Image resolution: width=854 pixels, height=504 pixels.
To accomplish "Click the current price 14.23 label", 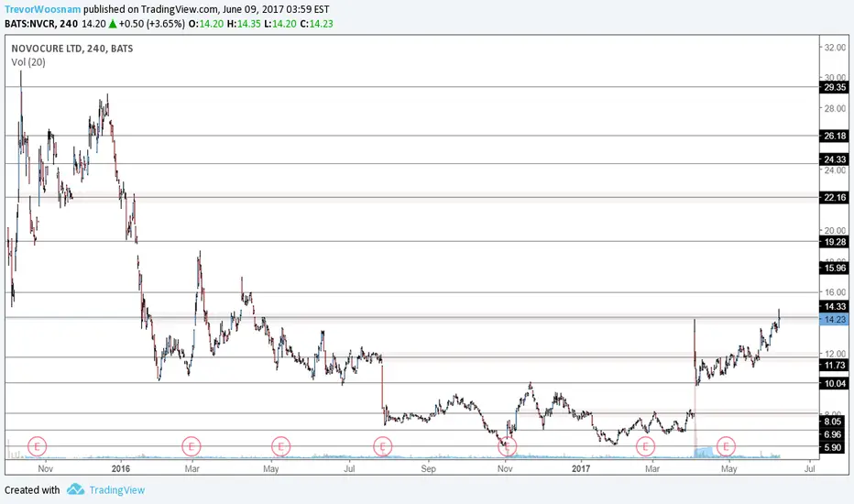I will [x=835, y=319].
